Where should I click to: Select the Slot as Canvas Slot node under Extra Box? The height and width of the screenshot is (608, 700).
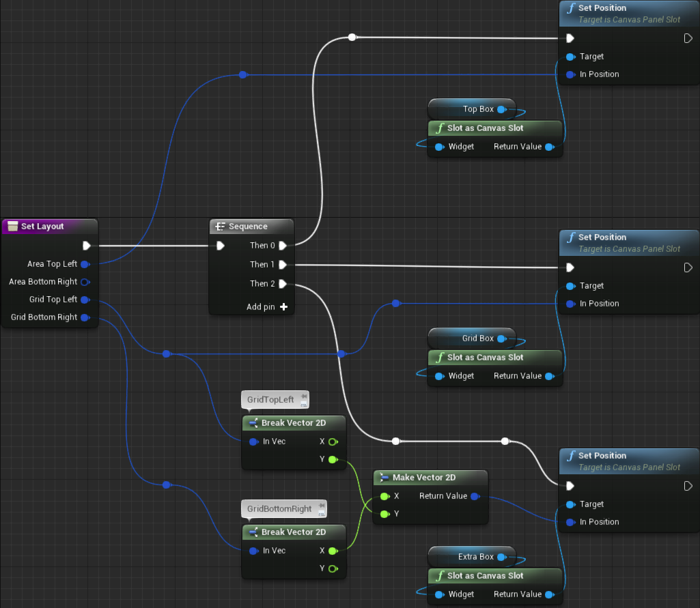tap(494, 586)
